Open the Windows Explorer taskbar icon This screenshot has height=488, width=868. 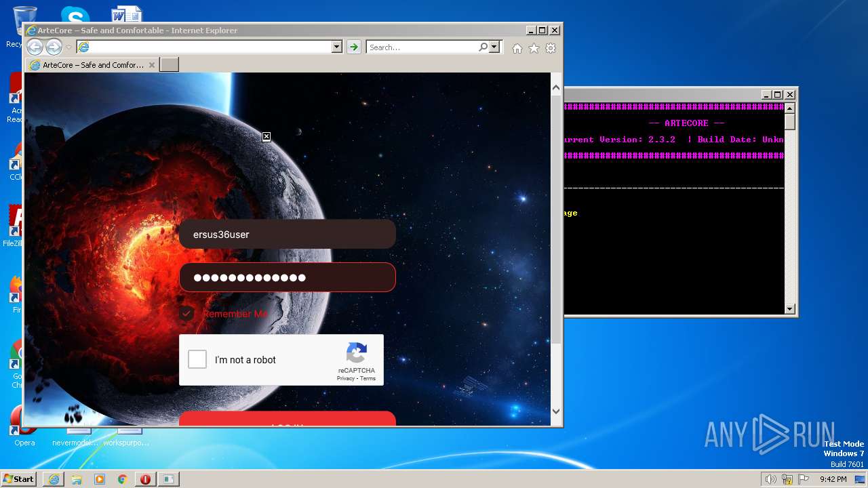(x=77, y=479)
